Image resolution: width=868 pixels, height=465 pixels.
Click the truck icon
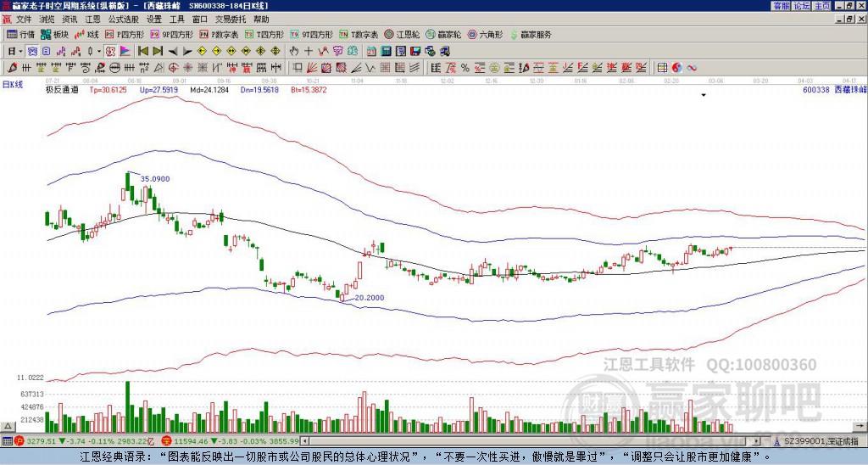point(444,52)
